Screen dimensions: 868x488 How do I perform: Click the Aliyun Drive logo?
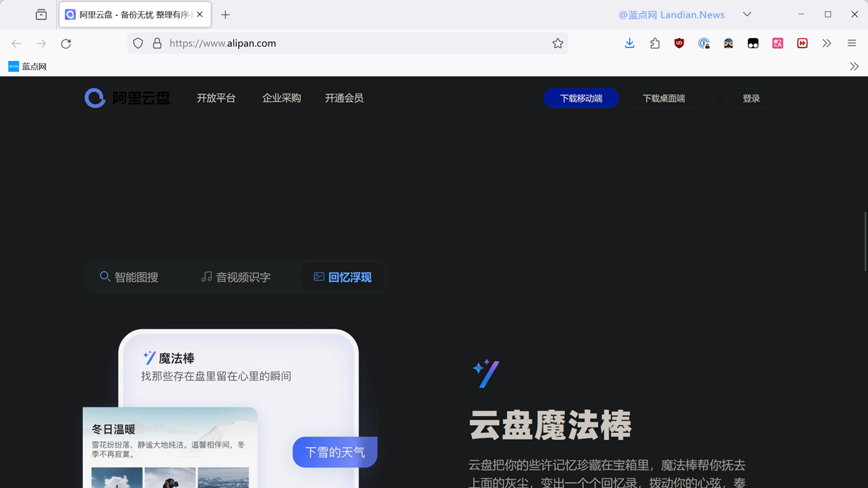(127, 98)
